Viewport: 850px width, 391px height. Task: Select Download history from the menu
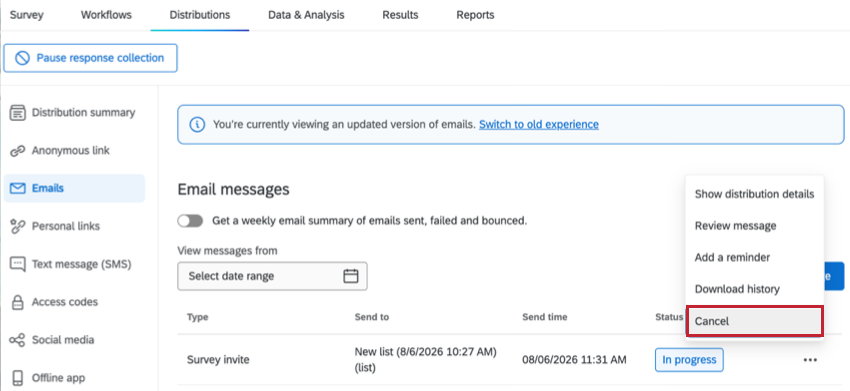[755, 289]
